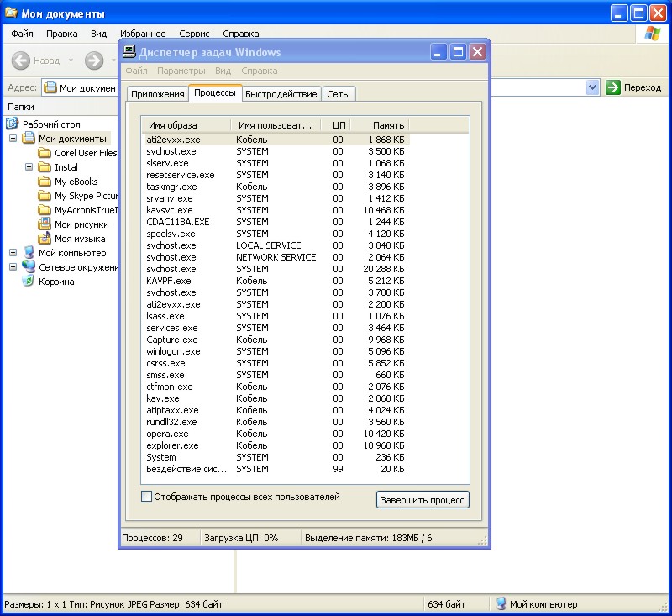Image resolution: width=672 pixels, height=616 pixels.
Task: Click the Переход button label
Action: [643, 87]
